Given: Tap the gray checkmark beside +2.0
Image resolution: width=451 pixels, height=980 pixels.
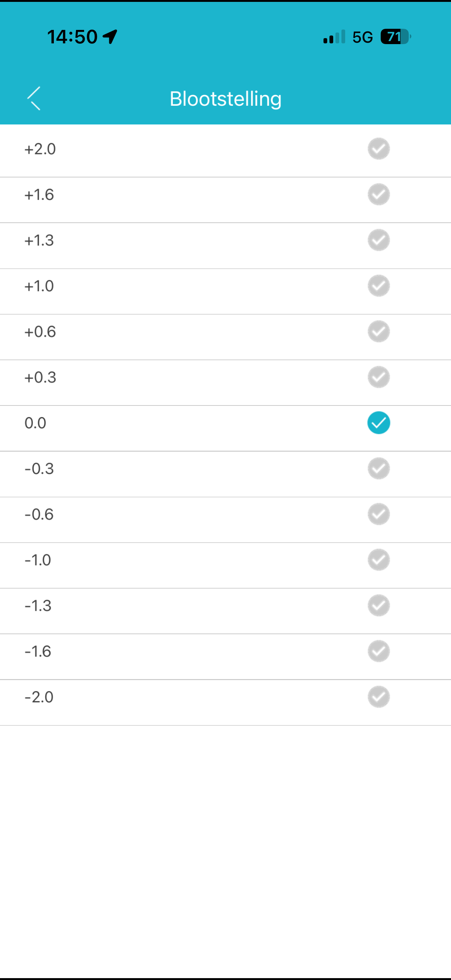Looking at the screenshot, I should tap(378, 149).
